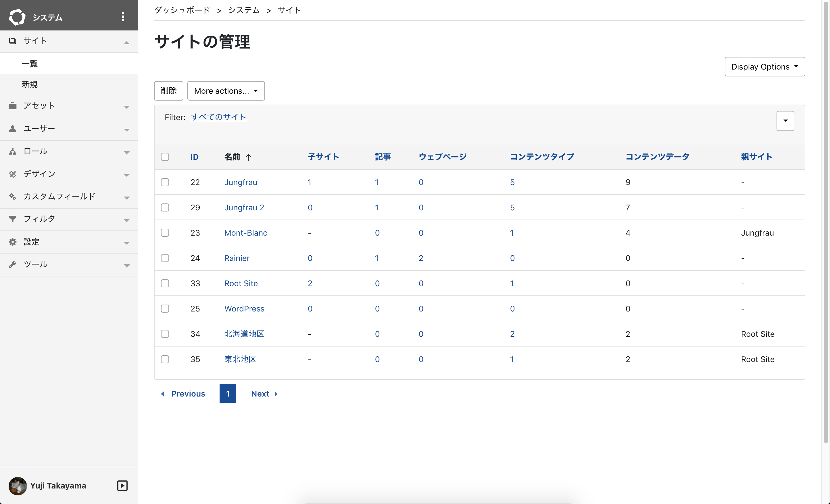
Task: Enable select-all checkbox at table header
Action: coord(166,156)
